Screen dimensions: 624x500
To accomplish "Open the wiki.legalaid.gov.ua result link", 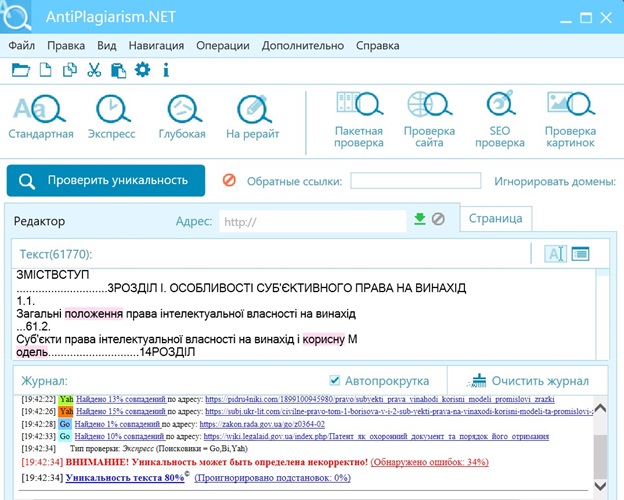I will pyautogui.click(x=376, y=437).
